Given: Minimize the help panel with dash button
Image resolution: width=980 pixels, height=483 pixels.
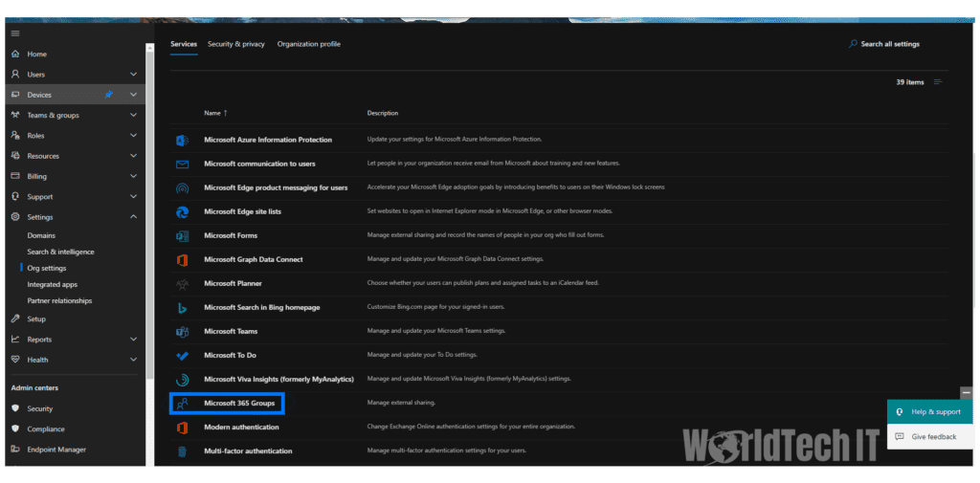Looking at the screenshot, I should [967, 394].
